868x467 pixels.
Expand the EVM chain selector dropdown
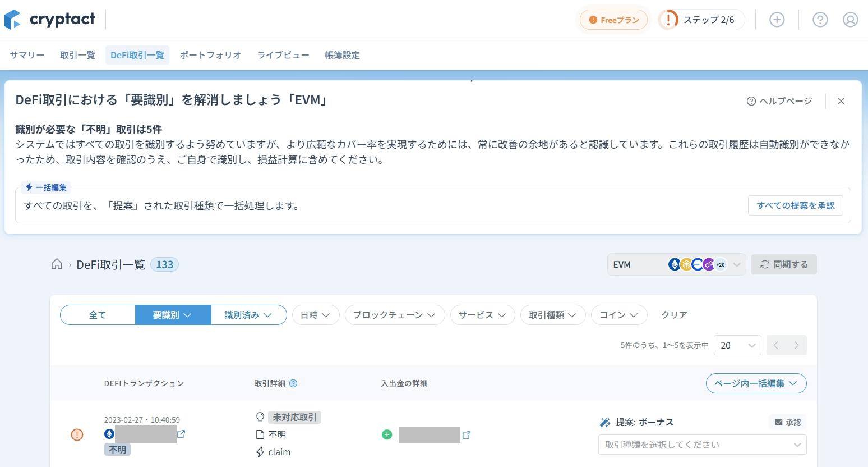(676, 264)
